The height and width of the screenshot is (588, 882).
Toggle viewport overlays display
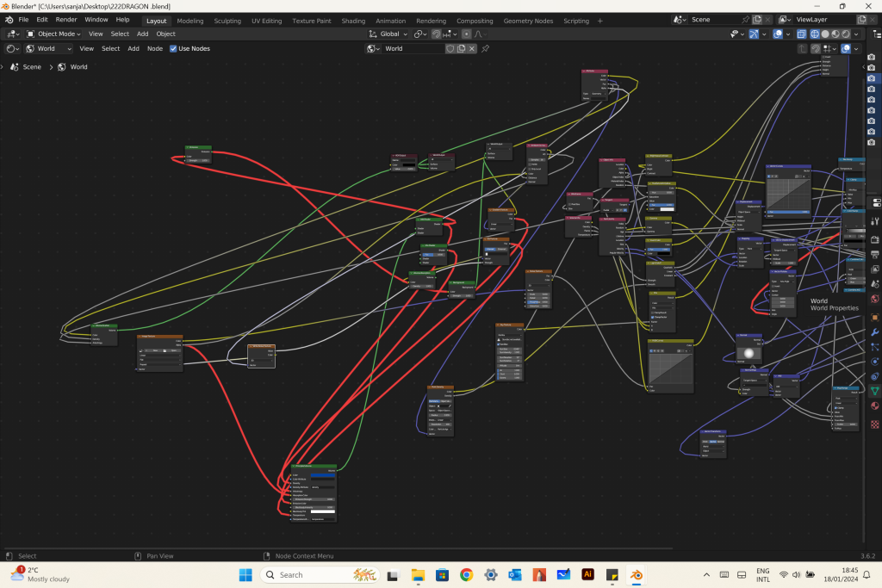pyautogui.click(x=778, y=34)
